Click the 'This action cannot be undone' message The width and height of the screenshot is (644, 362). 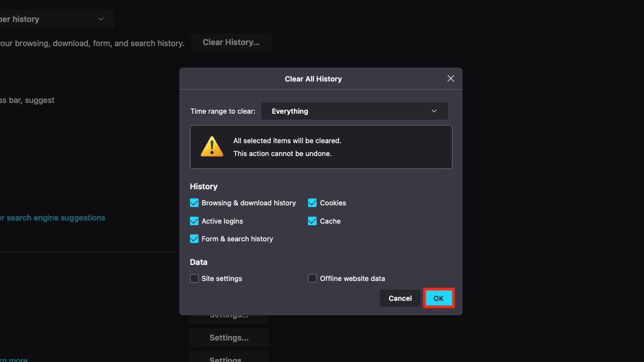tap(282, 153)
